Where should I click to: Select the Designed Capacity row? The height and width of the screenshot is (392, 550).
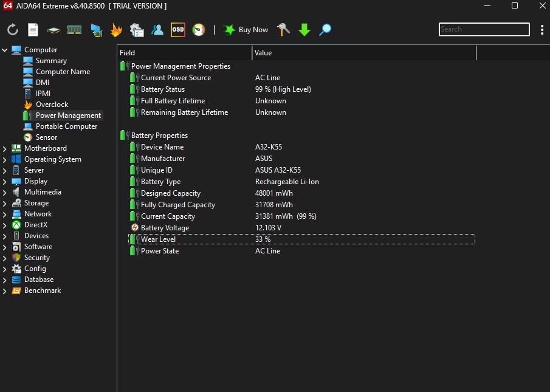tap(301, 193)
